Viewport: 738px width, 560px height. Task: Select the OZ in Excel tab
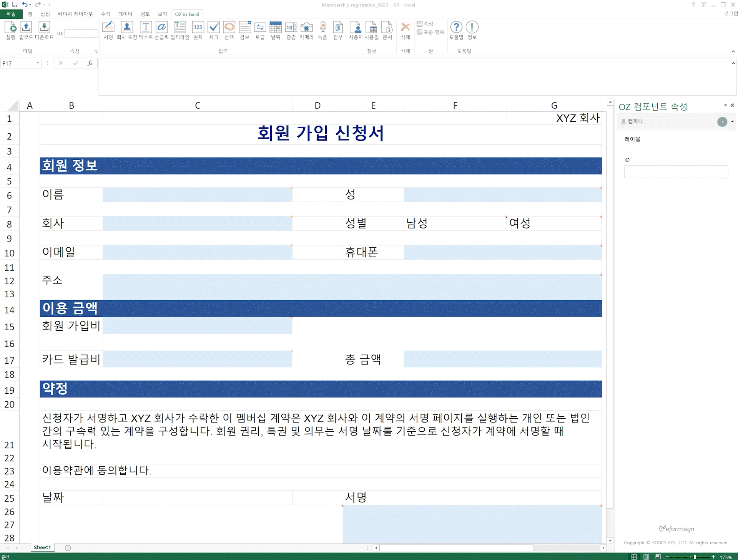[187, 14]
